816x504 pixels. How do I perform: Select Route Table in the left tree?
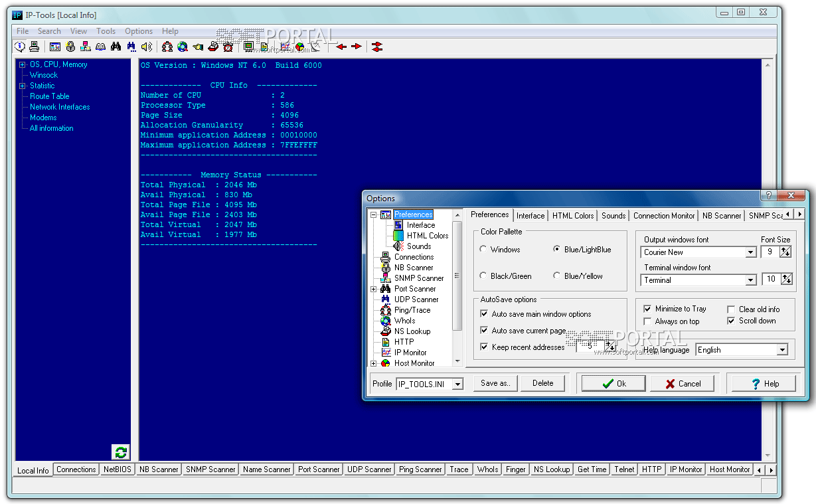49,96
